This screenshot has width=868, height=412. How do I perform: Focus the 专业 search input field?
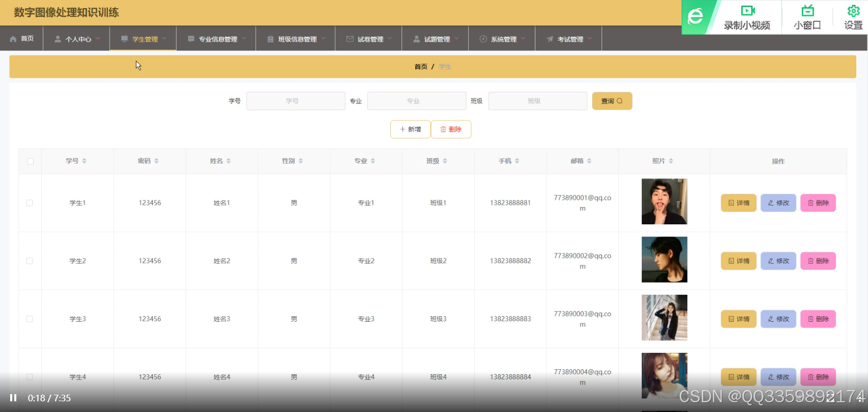pos(417,101)
